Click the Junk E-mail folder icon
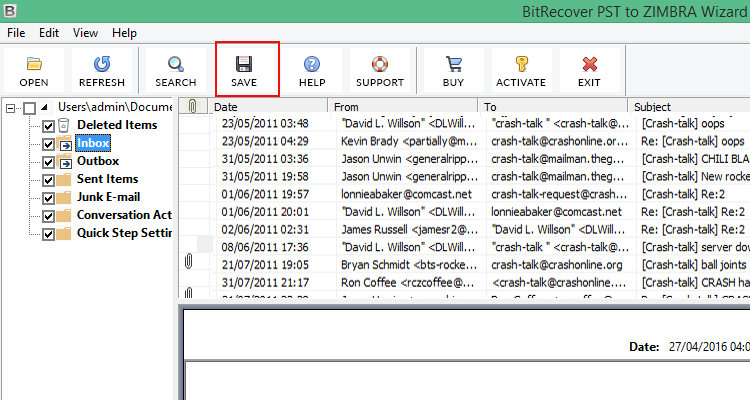This screenshot has width=750, height=400. 64,198
